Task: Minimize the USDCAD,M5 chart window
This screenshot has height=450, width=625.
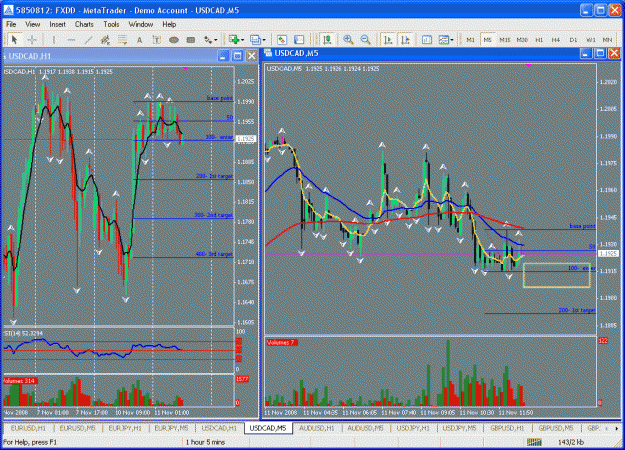Action: pyautogui.click(x=586, y=53)
